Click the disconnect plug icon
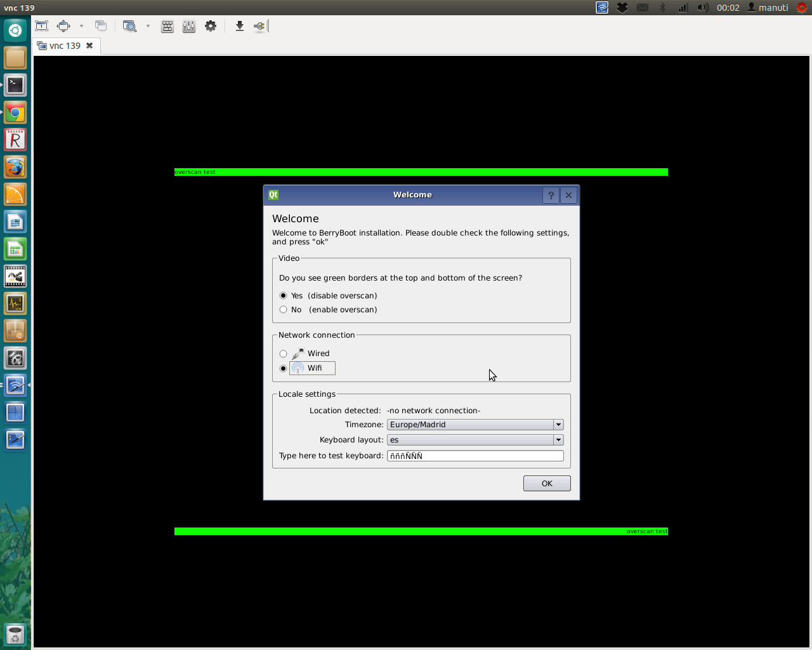Screen dimensions: 812x650 coord(259,26)
